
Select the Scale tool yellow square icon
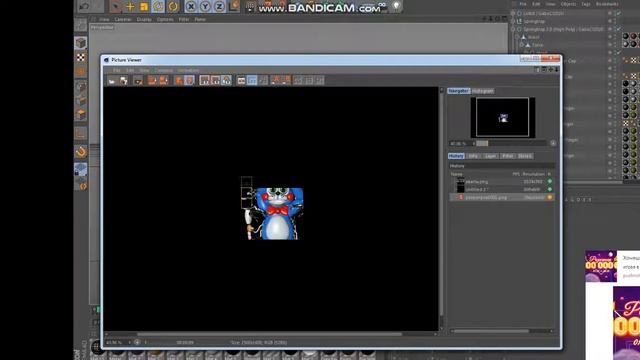pos(144,7)
